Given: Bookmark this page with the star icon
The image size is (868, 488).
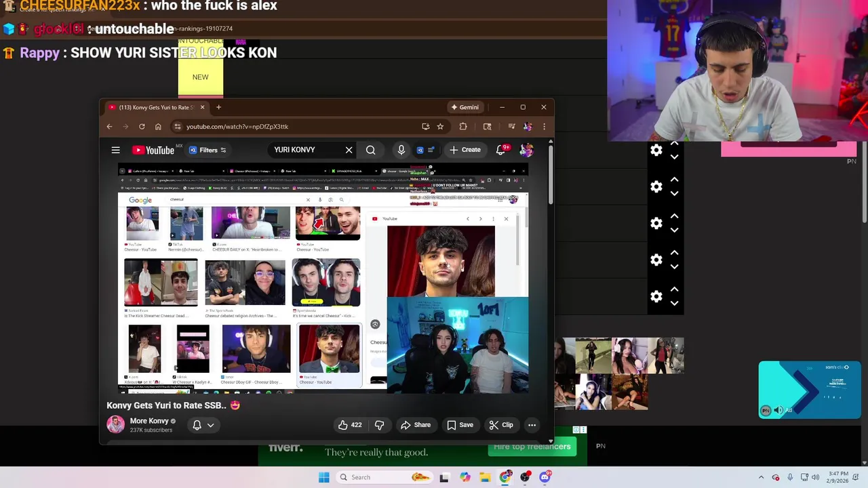Looking at the screenshot, I should [440, 127].
